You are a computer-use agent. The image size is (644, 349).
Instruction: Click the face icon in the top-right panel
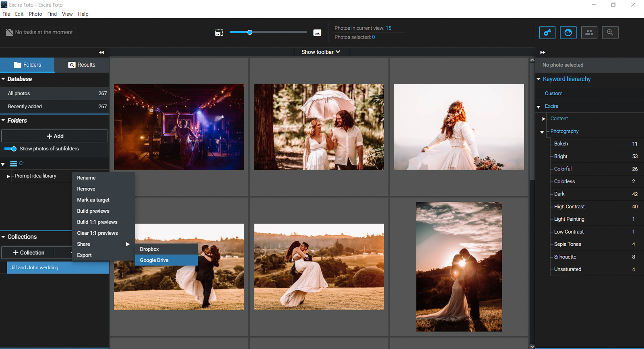point(568,33)
